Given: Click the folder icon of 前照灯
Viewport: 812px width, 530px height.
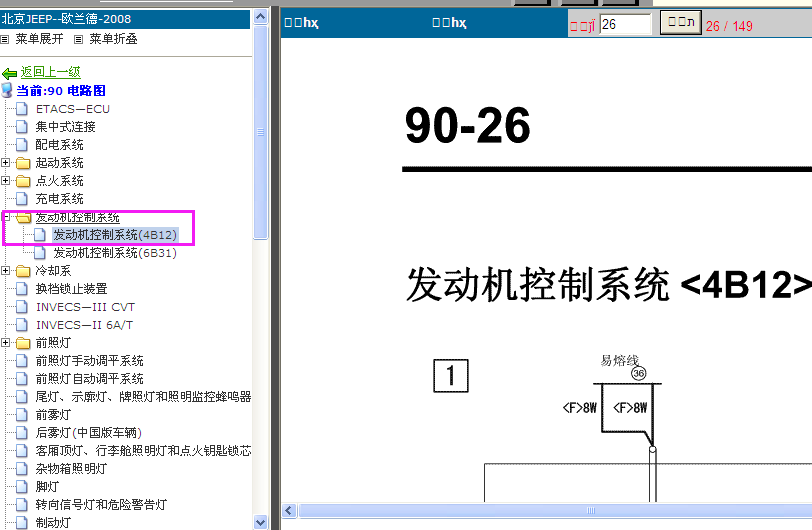Looking at the screenshot, I should (x=23, y=343).
